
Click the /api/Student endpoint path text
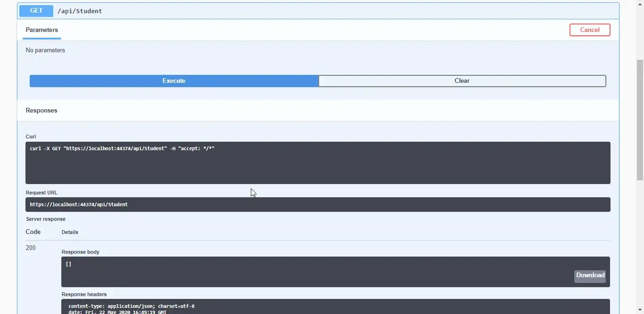pos(80,10)
